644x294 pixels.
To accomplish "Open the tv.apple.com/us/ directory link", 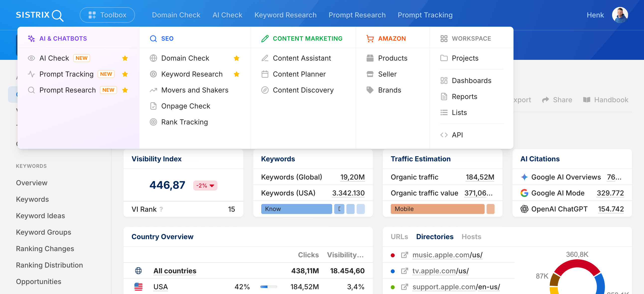I will tap(441, 271).
